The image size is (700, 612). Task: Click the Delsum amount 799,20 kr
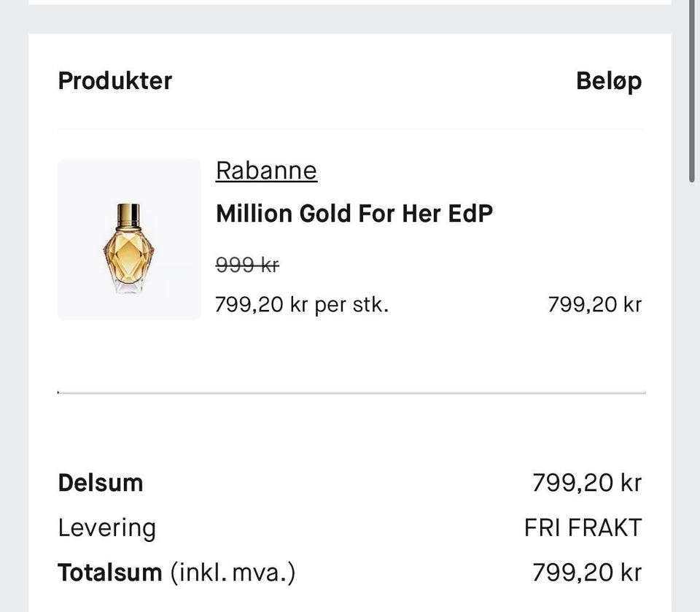[x=586, y=483]
